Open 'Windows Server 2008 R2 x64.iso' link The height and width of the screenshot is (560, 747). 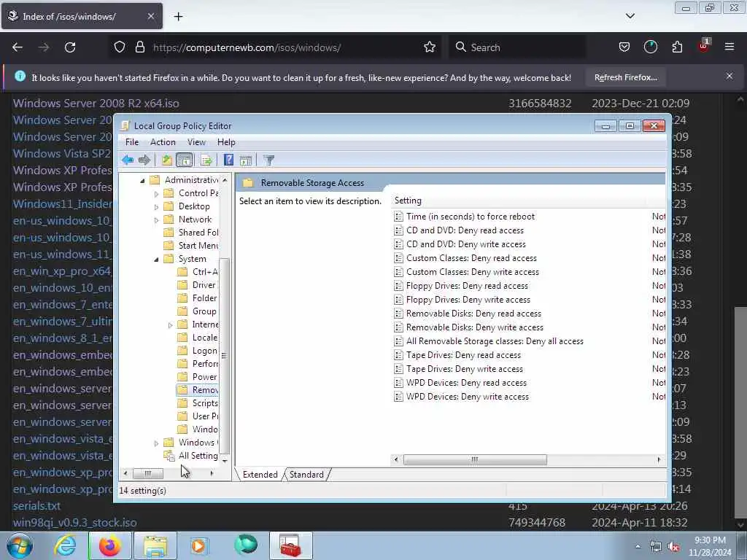96,104
